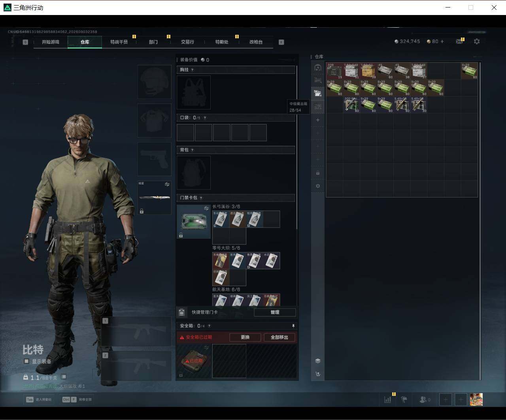The image size is (506, 420).
Task: Click the stack layers icon in warehouse sidebar
Action: (318, 361)
